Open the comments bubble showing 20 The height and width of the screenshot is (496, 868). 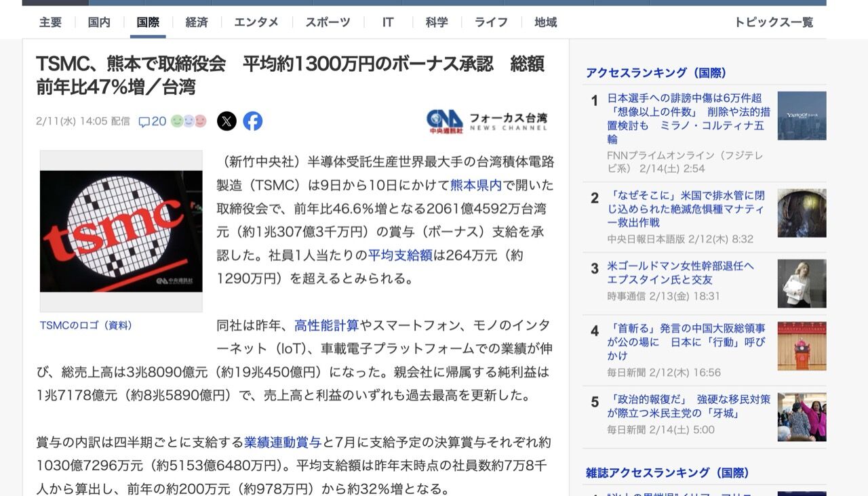[152, 122]
